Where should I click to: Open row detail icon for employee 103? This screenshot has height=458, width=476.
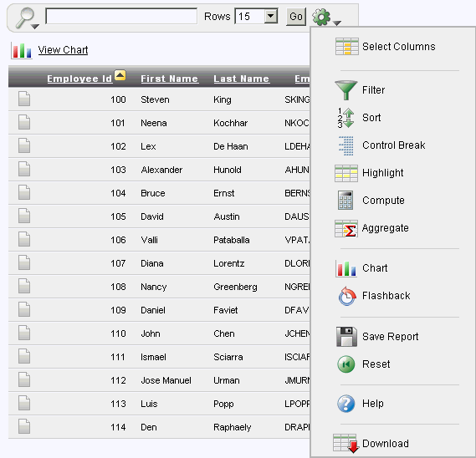pos(24,169)
